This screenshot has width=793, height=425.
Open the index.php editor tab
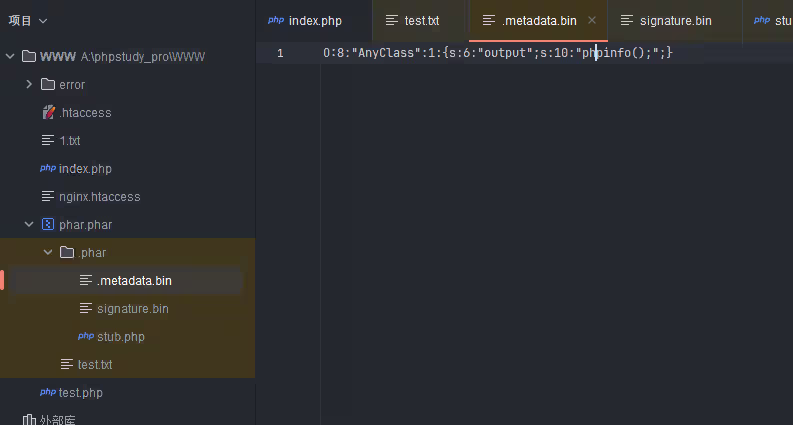click(x=316, y=20)
